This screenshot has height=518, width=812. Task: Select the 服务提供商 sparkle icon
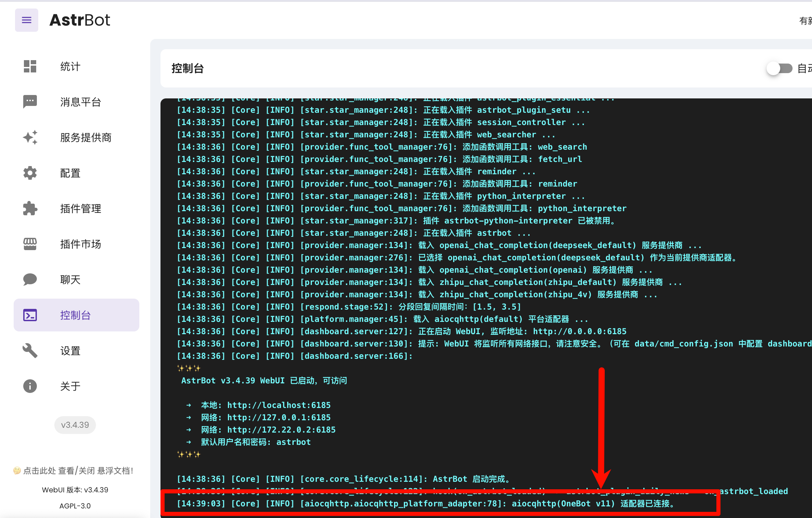click(x=30, y=137)
